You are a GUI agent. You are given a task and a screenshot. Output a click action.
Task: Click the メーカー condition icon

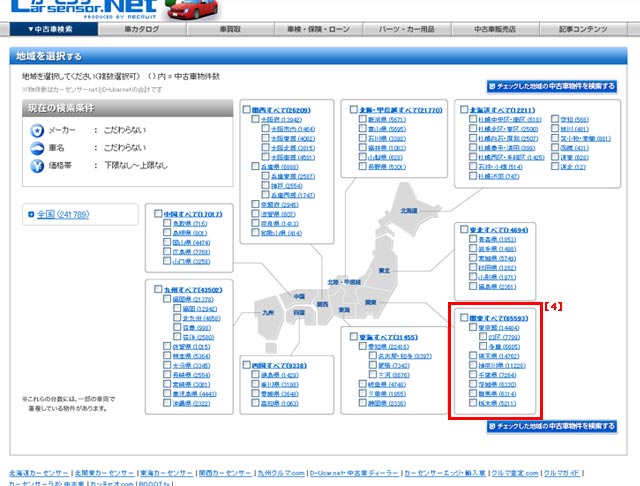point(37,130)
